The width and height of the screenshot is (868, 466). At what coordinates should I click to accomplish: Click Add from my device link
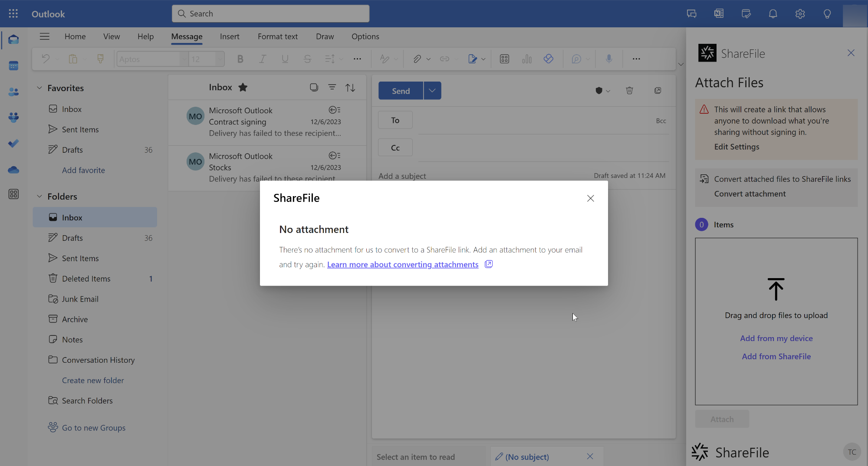[776, 338]
